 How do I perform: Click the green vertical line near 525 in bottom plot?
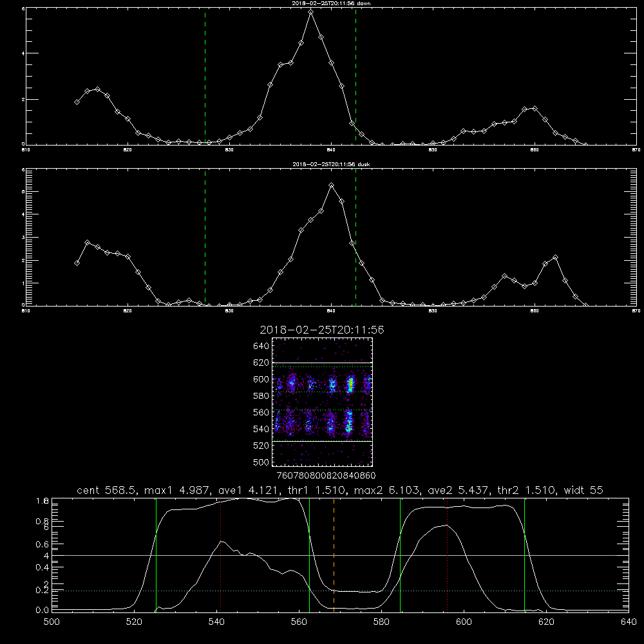156,556
